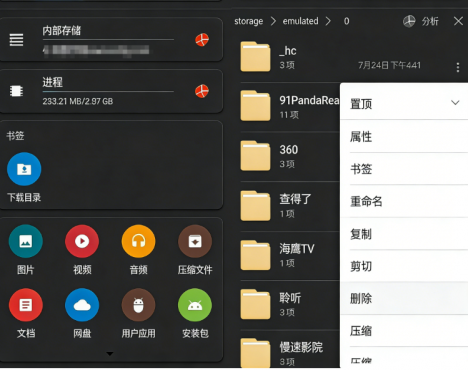468x370 pixels.
Task: Click the 360 folder name
Action: coord(289,150)
